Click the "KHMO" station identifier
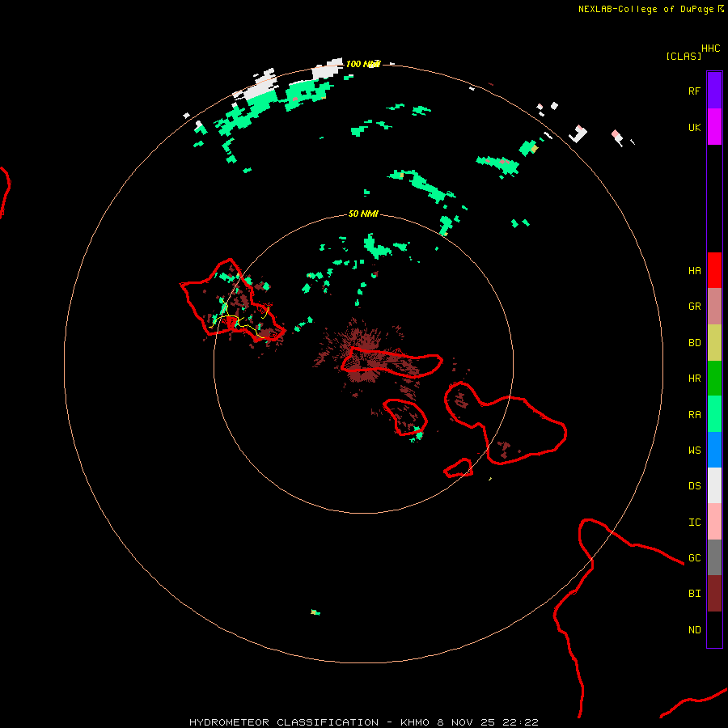The width and height of the screenshot is (728, 728). tap(415, 722)
